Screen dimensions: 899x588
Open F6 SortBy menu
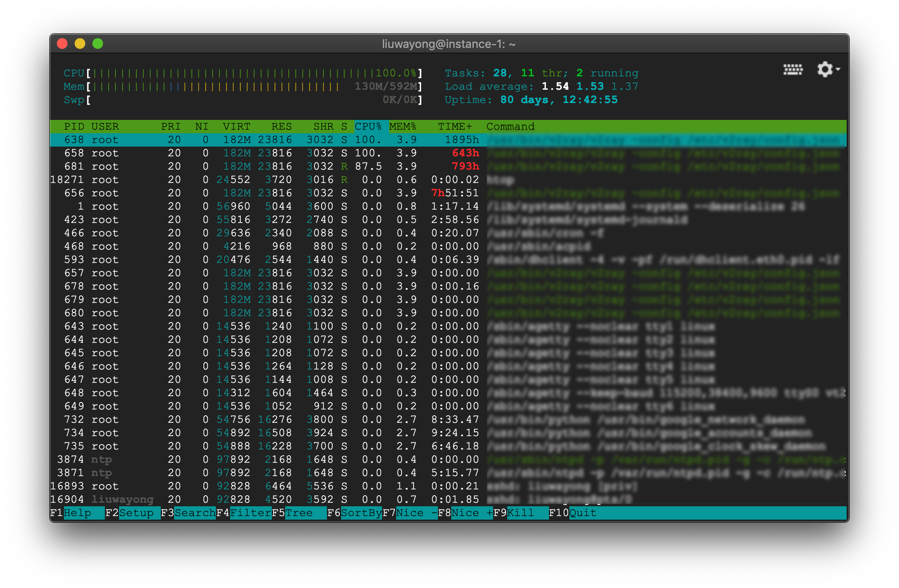[354, 513]
